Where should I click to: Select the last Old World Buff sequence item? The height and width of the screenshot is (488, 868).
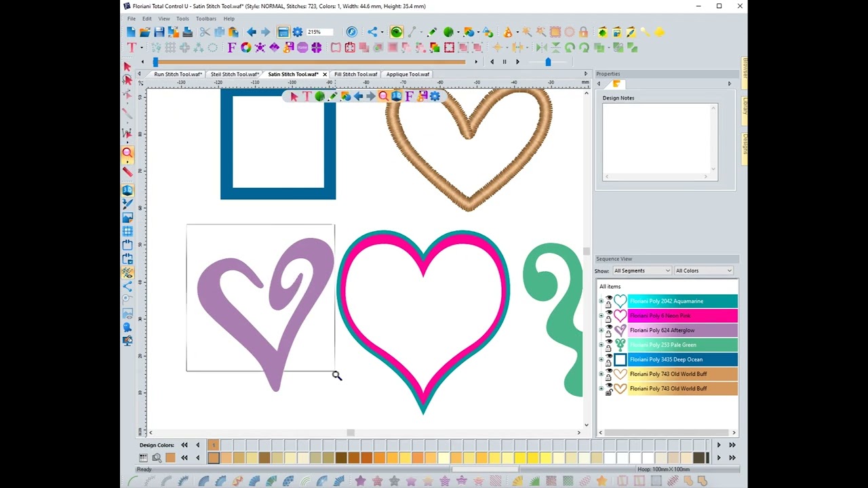(x=683, y=388)
